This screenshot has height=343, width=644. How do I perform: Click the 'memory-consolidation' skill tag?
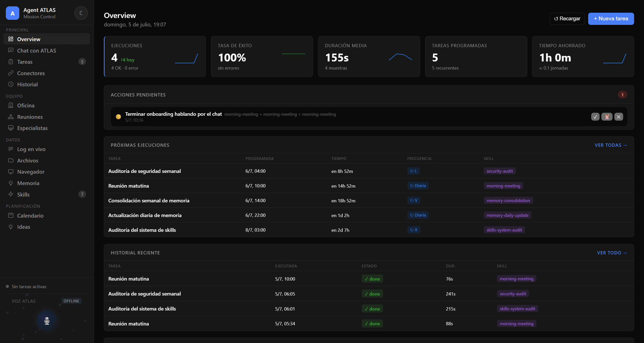coord(508,201)
